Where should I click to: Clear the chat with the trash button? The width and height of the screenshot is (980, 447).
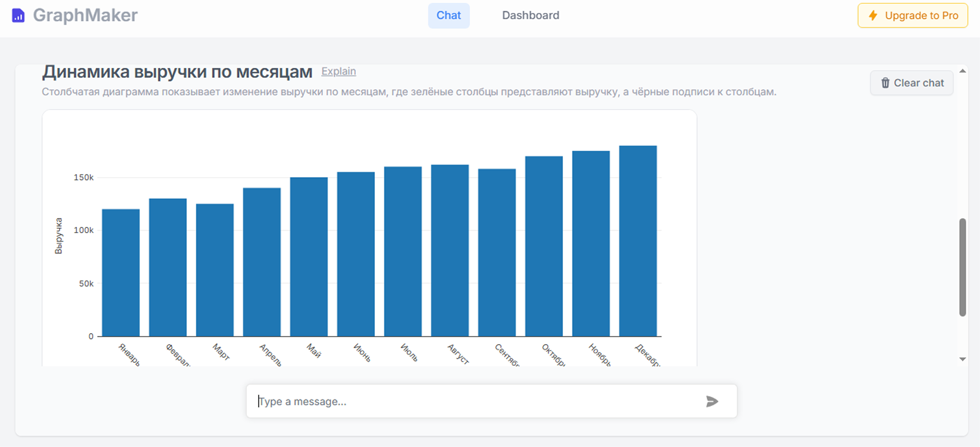(911, 83)
